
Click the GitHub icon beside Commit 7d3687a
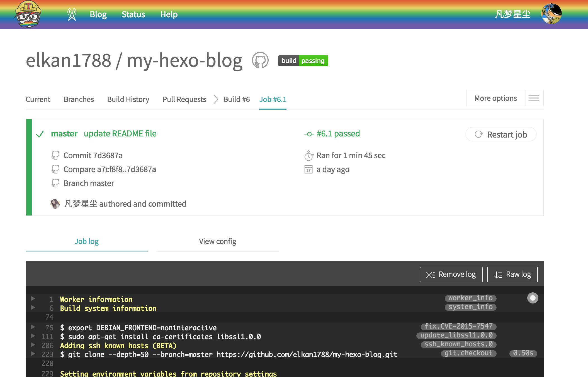click(x=55, y=155)
